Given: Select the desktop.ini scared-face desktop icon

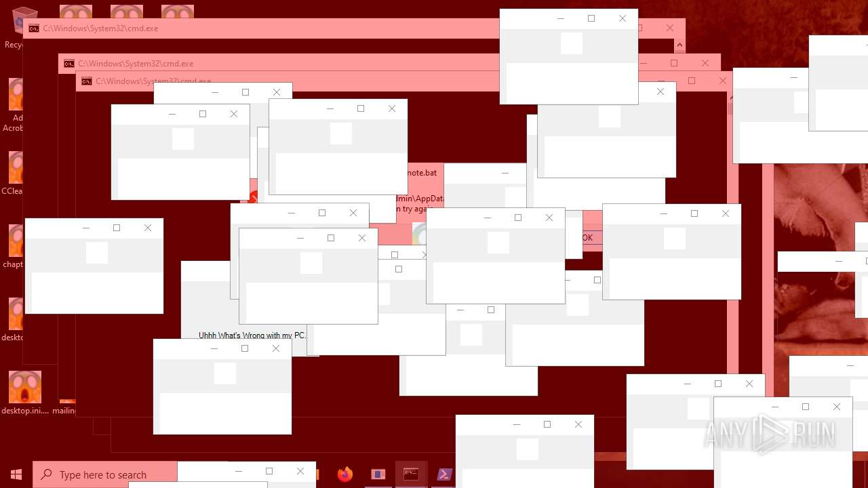Looking at the screenshot, I should coord(25,392).
